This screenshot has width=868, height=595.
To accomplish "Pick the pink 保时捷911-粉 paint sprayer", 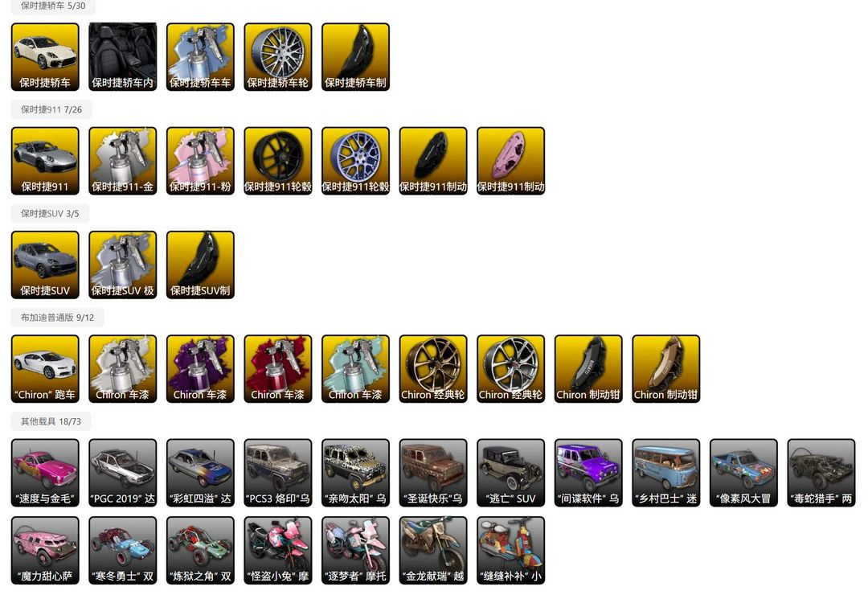I will [200, 161].
